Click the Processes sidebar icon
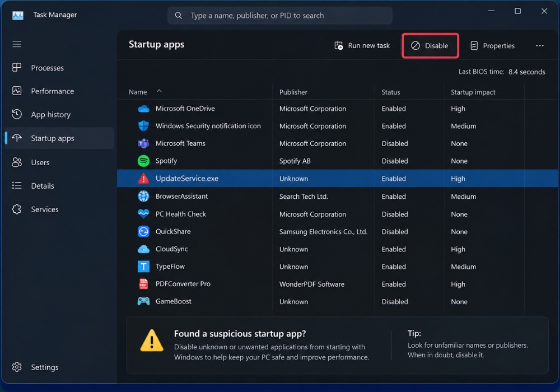Image resolution: width=560 pixels, height=392 pixels. tap(17, 67)
